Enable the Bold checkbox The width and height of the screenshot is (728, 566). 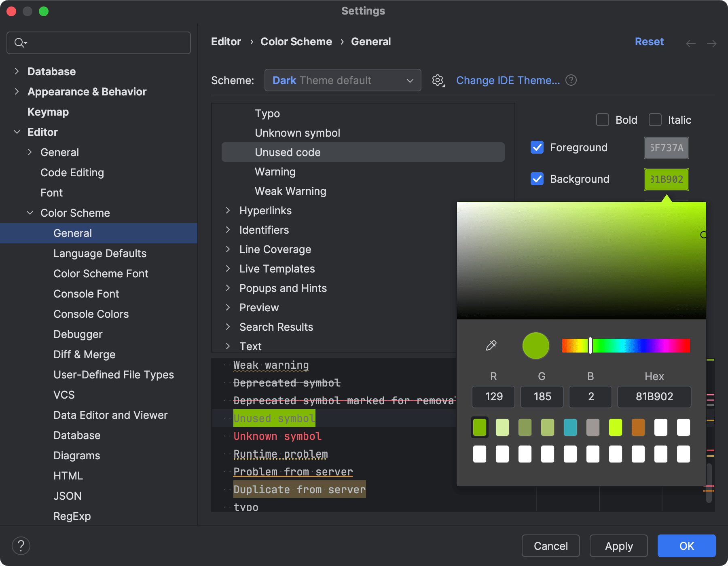point(603,120)
